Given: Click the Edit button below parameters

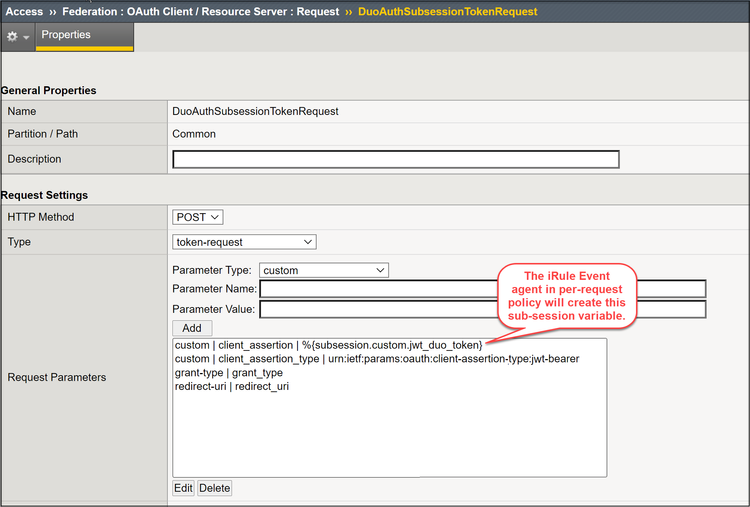Looking at the screenshot, I should [x=183, y=488].
